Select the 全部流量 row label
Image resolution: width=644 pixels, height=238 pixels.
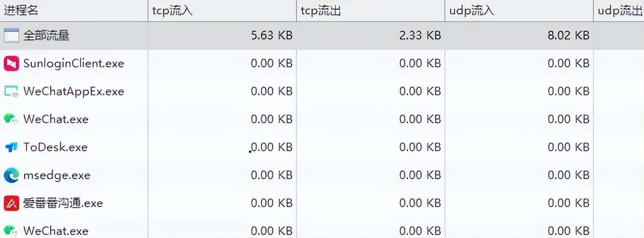click(46, 35)
